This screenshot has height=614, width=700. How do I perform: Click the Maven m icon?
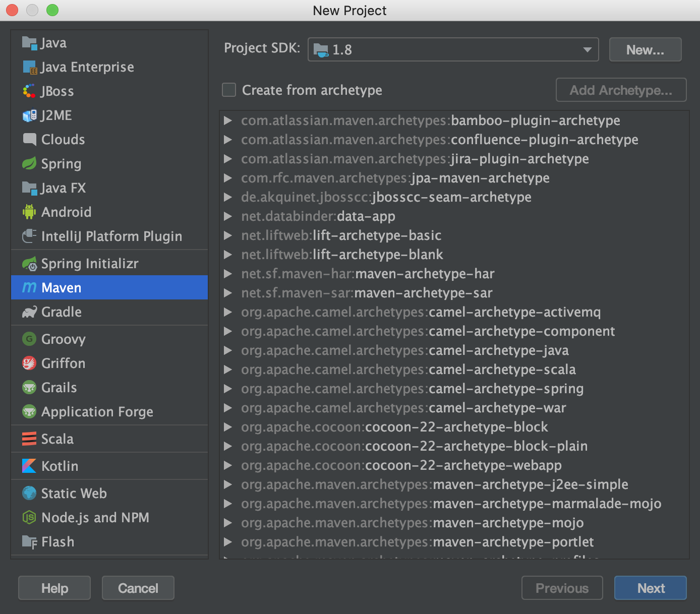click(x=29, y=288)
